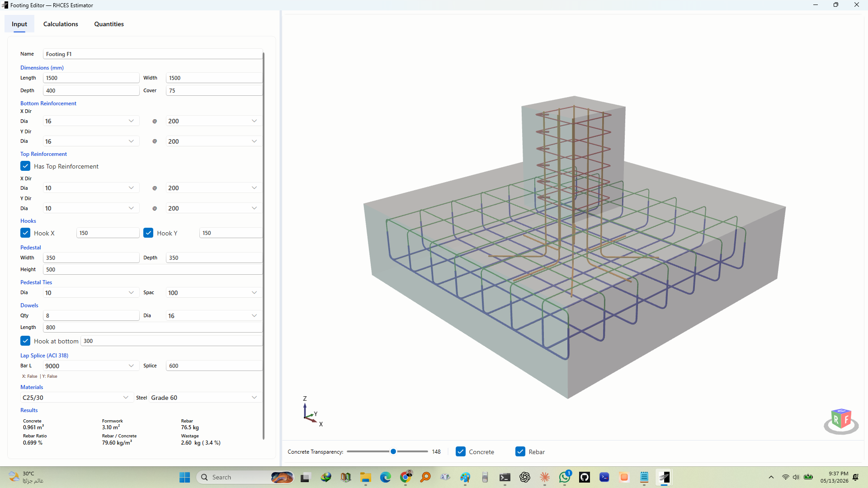This screenshot has height=488, width=868.
Task: Open Dowels Dia dropdown
Action: (214, 316)
